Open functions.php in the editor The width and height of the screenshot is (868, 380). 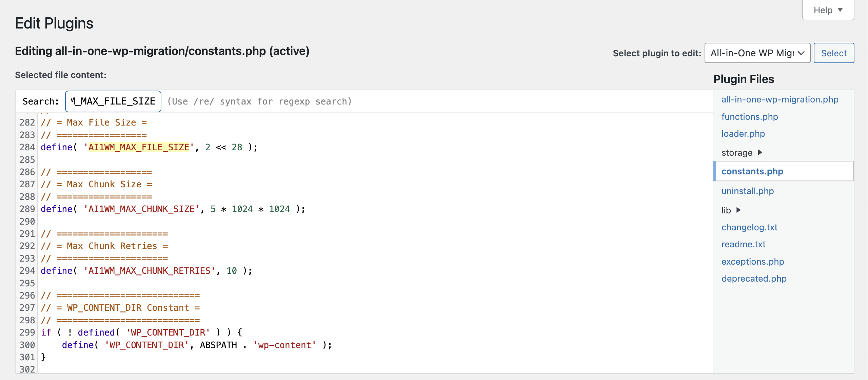[x=749, y=116]
